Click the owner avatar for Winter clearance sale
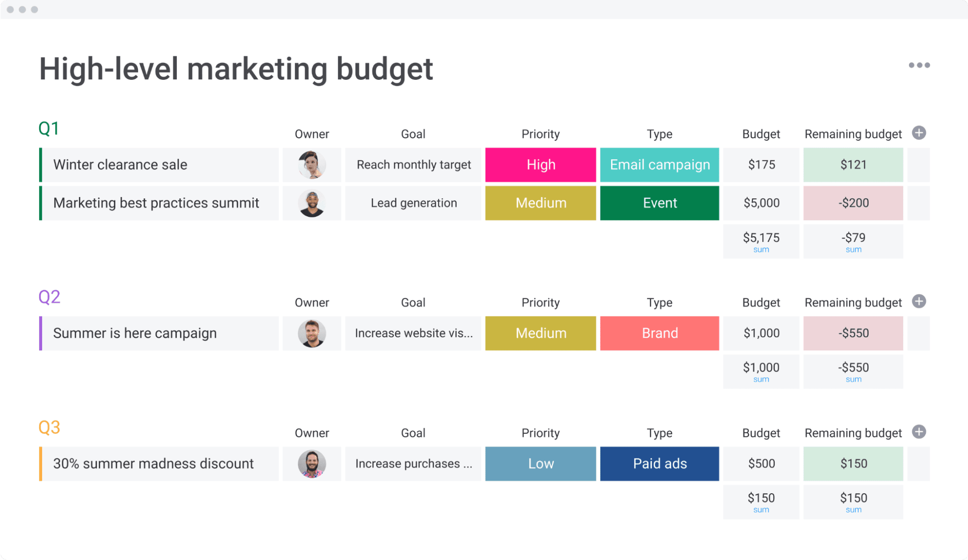The height and width of the screenshot is (560, 968). pos(309,165)
